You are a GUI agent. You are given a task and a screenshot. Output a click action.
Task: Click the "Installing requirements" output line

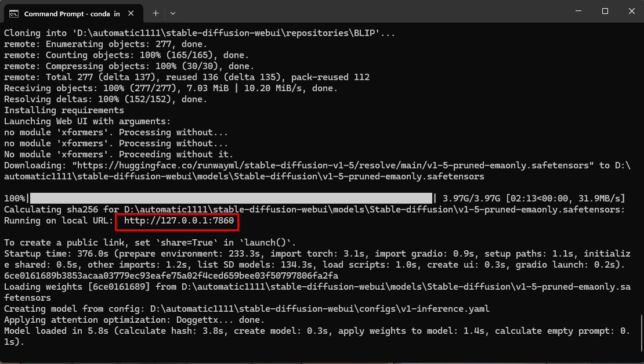pos(64,110)
